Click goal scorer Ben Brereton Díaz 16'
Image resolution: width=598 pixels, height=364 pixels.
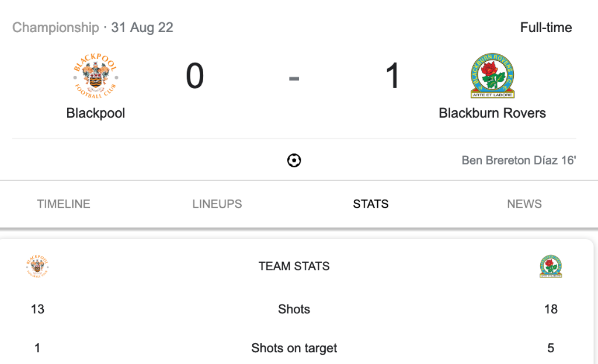click(x=519, y=160)
